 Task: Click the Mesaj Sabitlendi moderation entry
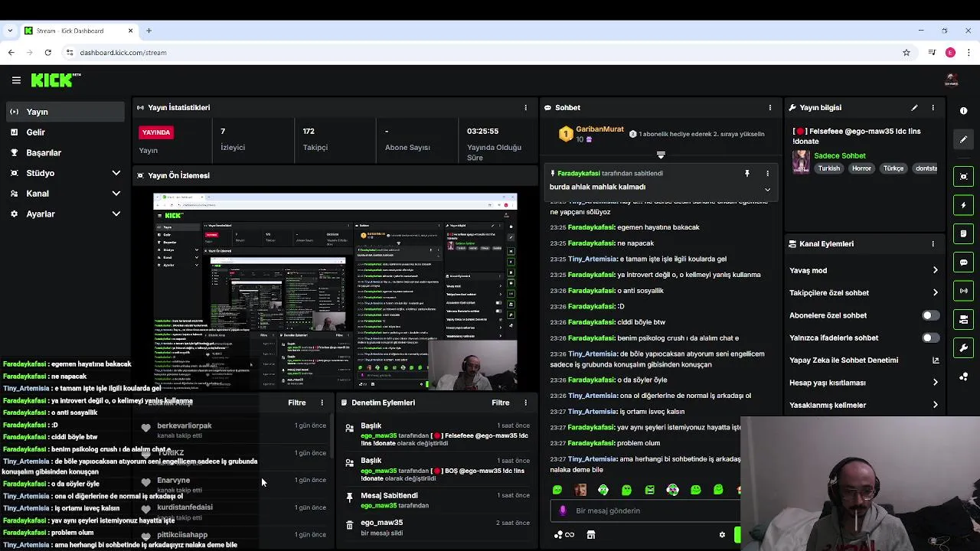point(436,500)
